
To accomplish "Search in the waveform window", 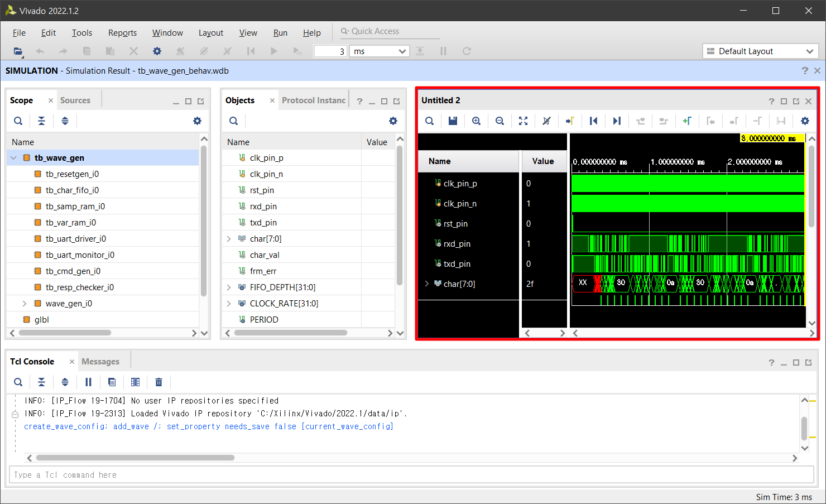I will [429, 121].
